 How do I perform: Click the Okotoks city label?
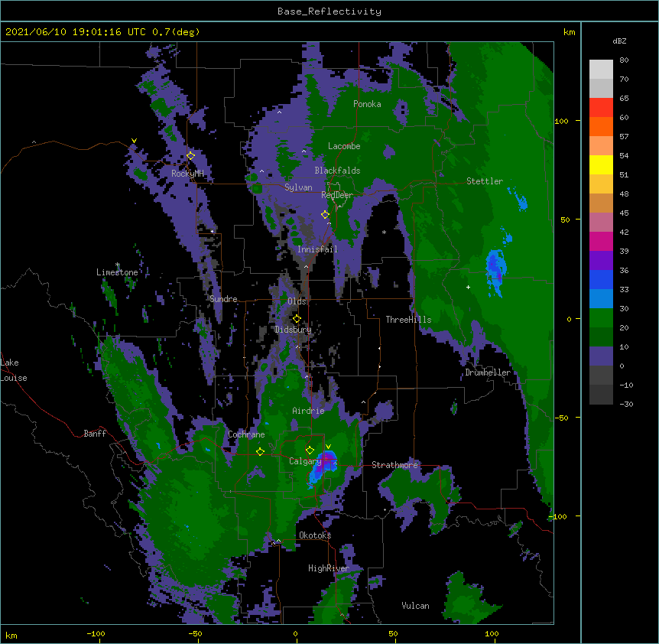315,535
